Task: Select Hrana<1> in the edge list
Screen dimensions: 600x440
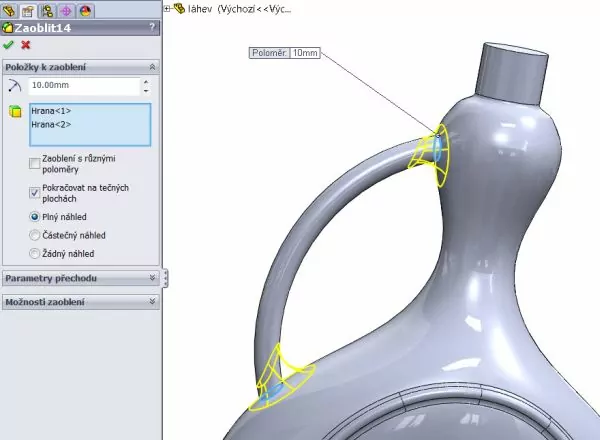Action: [x=51, y=110]
